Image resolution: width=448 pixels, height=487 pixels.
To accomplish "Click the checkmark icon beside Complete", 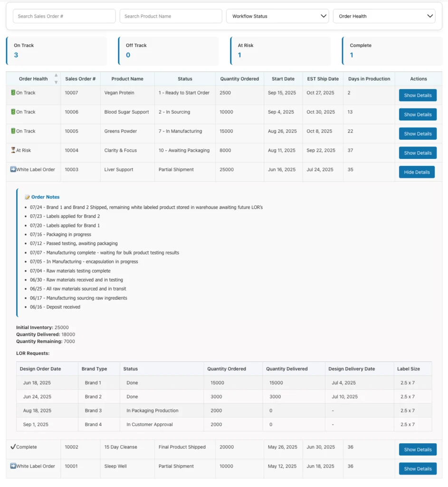I will [13, 447].
